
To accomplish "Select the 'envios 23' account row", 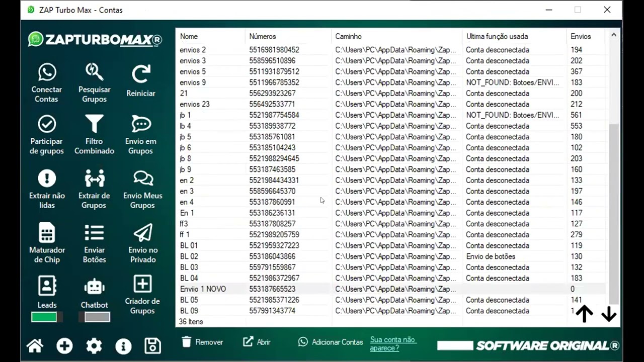I will [x=392, y=104].
